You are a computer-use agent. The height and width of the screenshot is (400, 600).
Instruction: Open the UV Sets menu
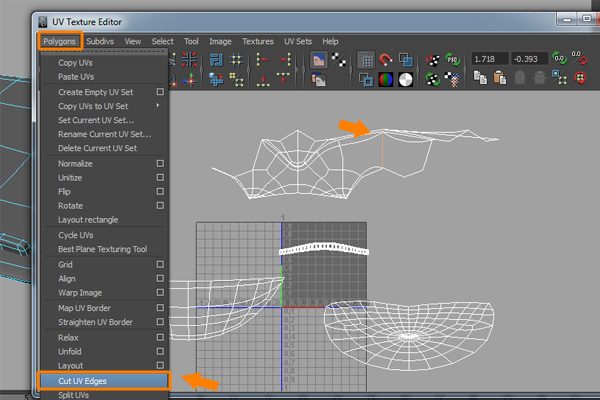click(x=300, y=41)
